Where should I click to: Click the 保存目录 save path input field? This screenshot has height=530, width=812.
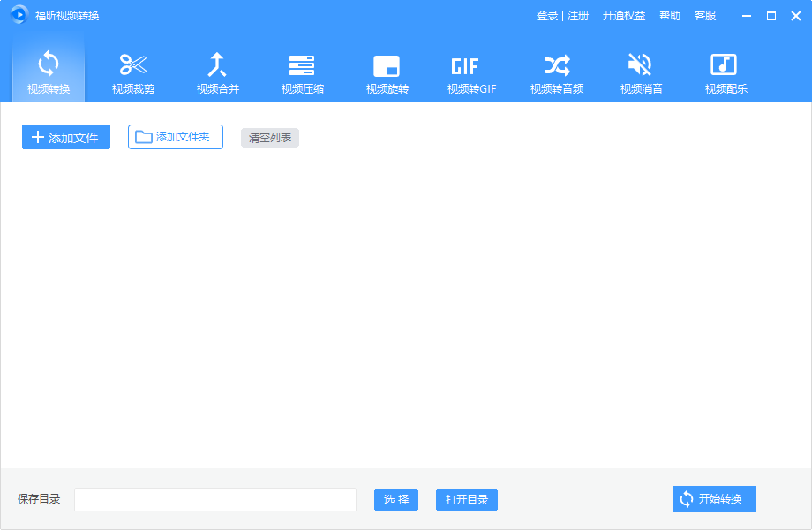pyautogui.click(x=214, y=499)
